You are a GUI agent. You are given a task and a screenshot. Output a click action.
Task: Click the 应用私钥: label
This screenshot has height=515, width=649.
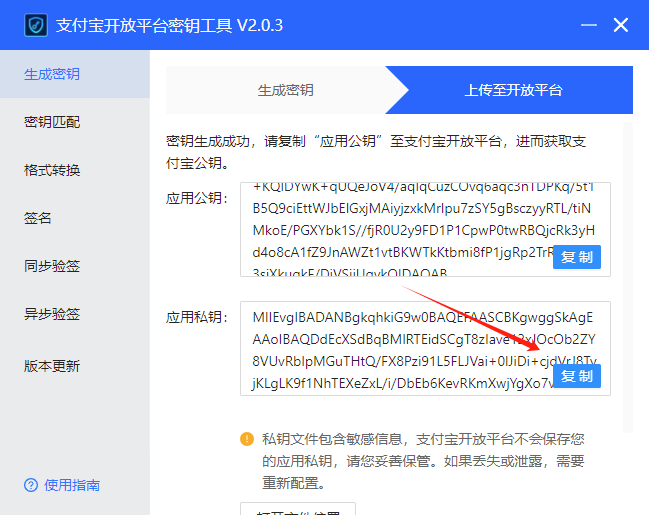tap(197, 318)
